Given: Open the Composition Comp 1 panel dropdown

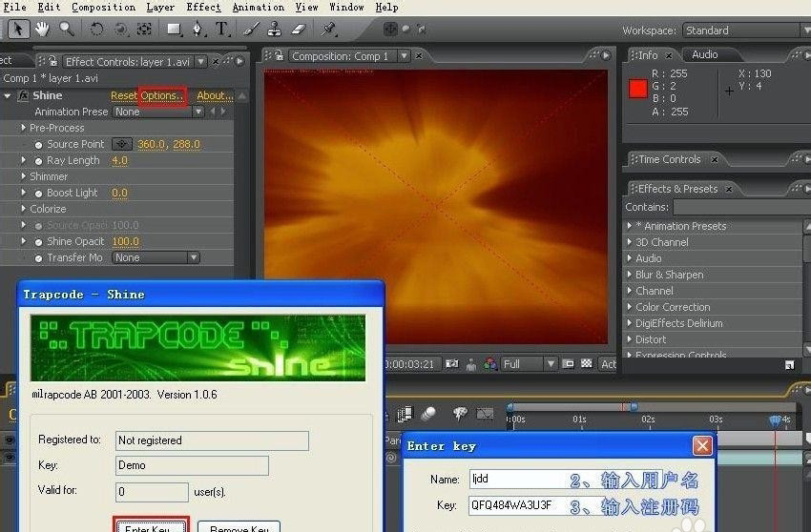Looking at the screenshot, I should pos(404,55).
